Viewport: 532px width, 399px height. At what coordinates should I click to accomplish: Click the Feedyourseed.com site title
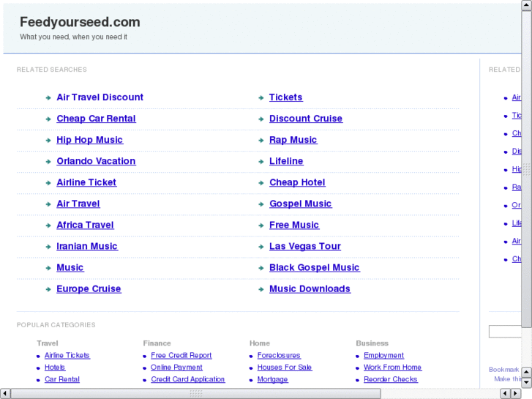tap(80, 22)
